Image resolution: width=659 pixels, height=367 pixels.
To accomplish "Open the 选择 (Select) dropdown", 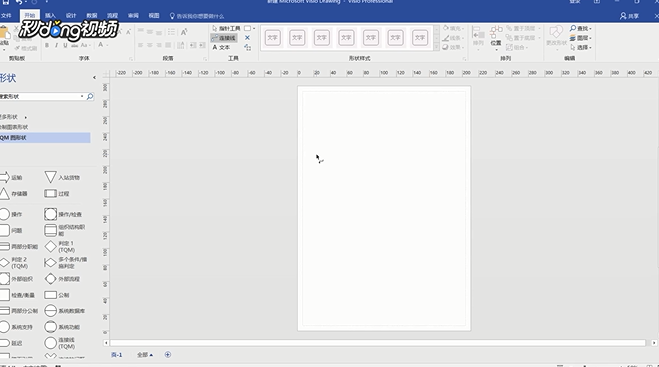I will pyautogui.click(x=581, y=48).
